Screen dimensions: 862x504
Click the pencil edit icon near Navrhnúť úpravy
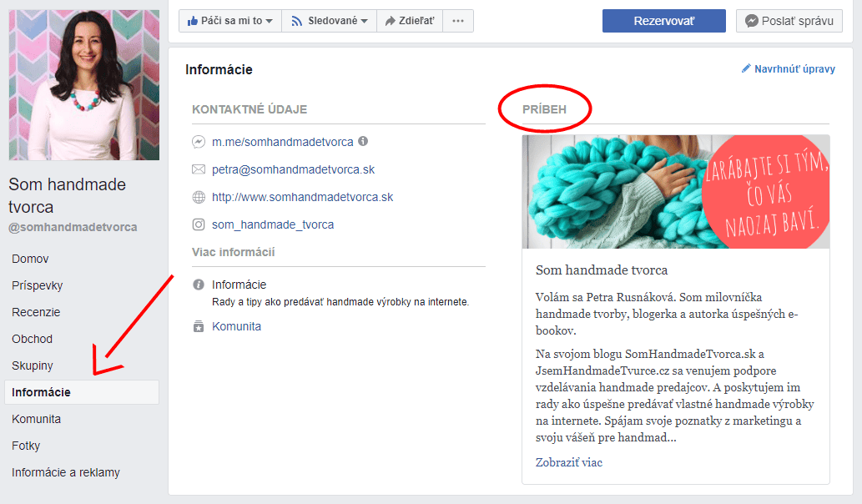point(746,68)
